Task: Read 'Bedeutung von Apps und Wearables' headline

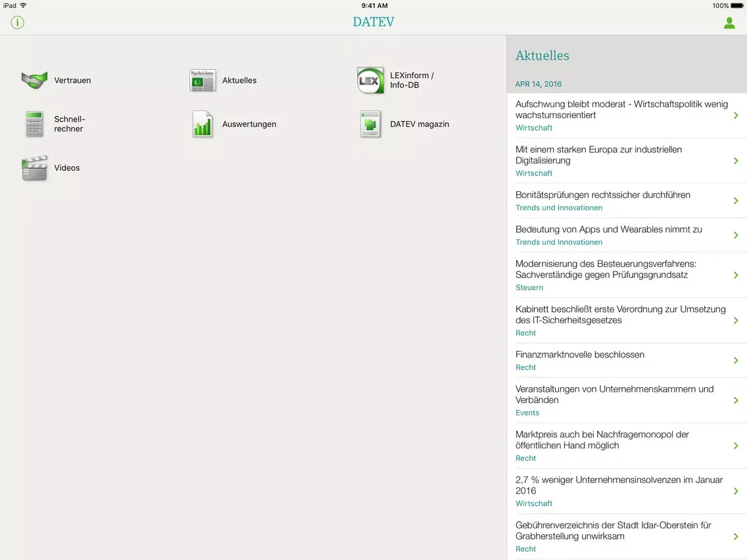Action: point(609,229)
